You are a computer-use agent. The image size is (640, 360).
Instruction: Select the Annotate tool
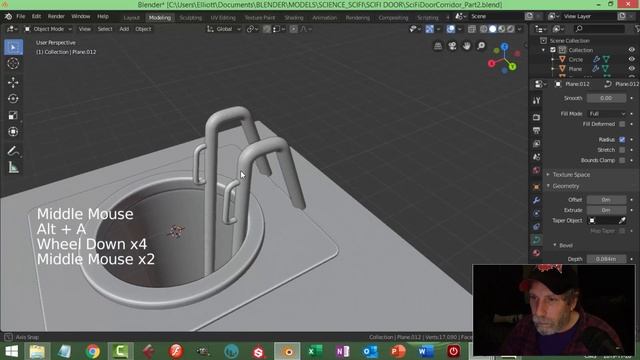(x=13, y=151)
